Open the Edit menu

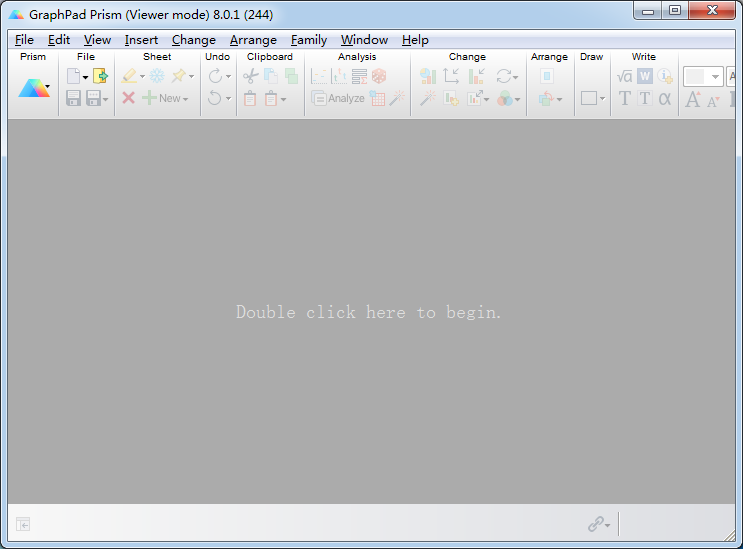[x=59, y=40]
